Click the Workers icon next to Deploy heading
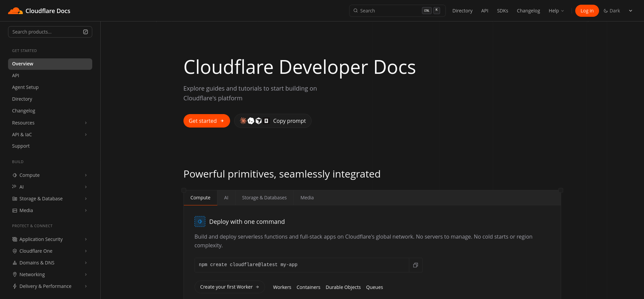 pyautogui.click(x=200, y=221)
